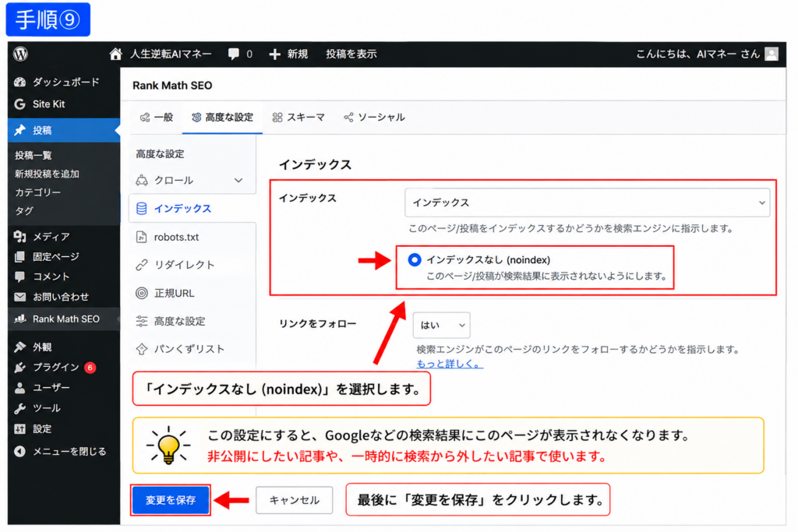The height and width of the screenshot is (532, 798).
Task: Click the プラグイン update badge showing 6
Action: tap(90, 367)
